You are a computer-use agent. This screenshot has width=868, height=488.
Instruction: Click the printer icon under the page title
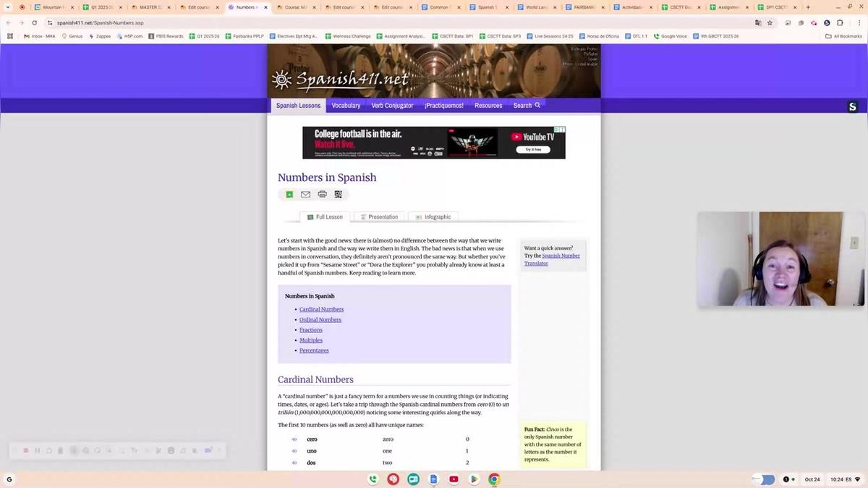tap(322, 195)
